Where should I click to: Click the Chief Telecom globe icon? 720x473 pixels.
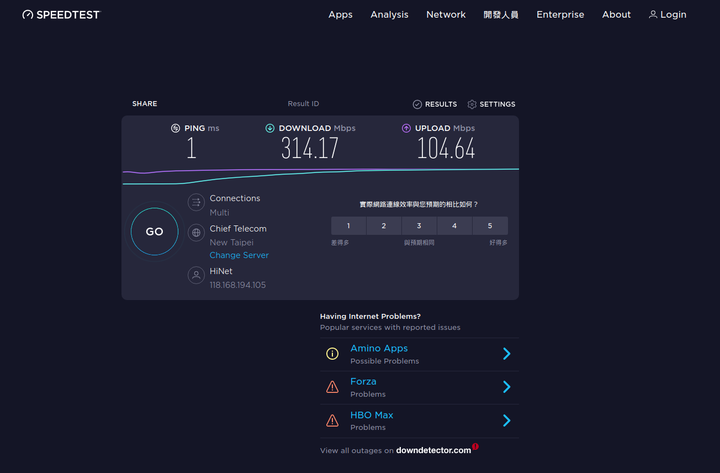pyautogui.click(x=196, y=232)
